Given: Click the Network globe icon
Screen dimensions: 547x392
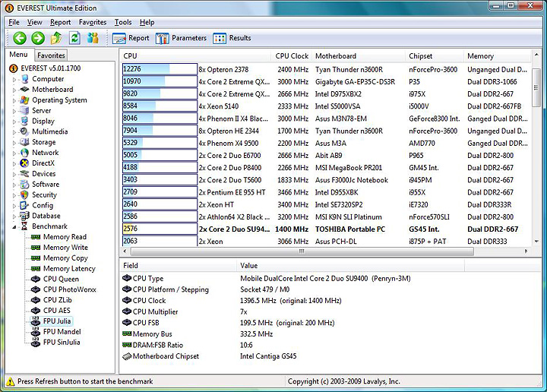Looking at the screenshot, I should 24,153.
